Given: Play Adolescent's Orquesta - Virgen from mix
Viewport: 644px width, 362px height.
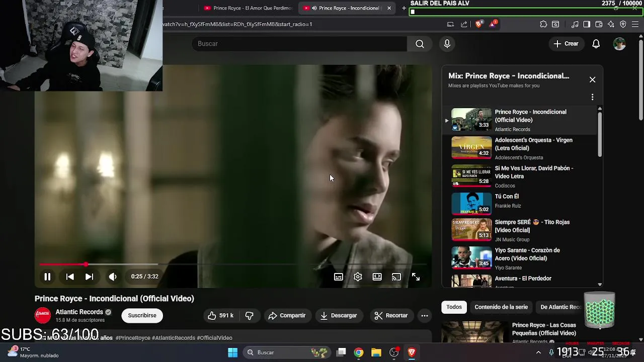Looking at the screenshot, I should [520, 148].
